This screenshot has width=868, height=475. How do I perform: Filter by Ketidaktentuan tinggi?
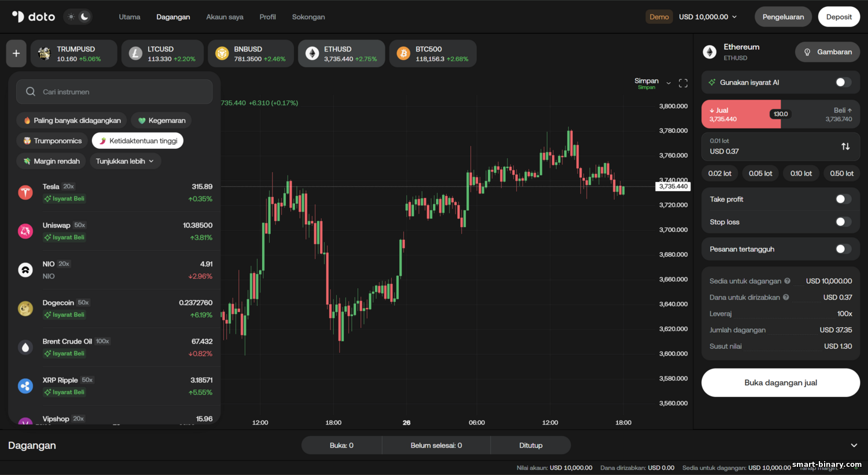point(138,141)
